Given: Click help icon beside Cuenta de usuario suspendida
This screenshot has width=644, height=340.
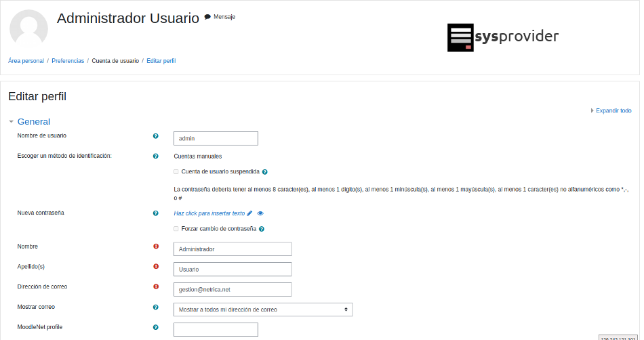Looking at the screenshot, I should 265,172.
